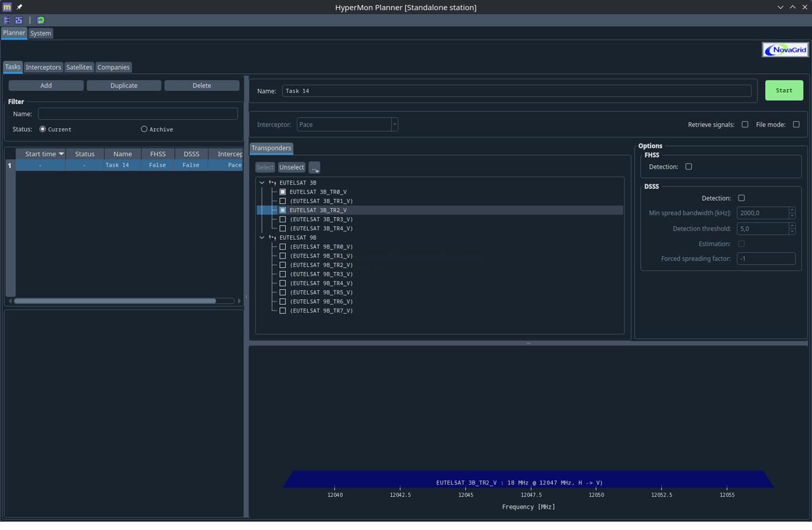Click the Filter Name input field
812x530 pixels.
(138, 114)
